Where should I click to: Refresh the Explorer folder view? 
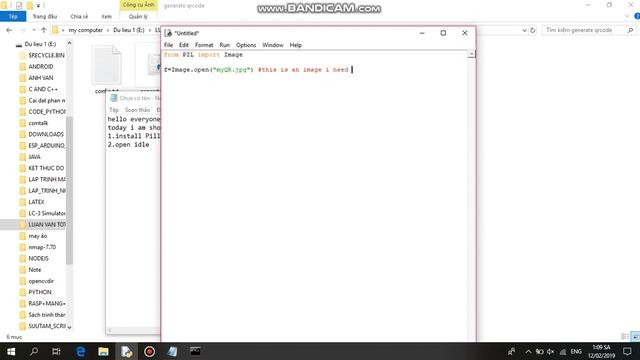[532, 30]
